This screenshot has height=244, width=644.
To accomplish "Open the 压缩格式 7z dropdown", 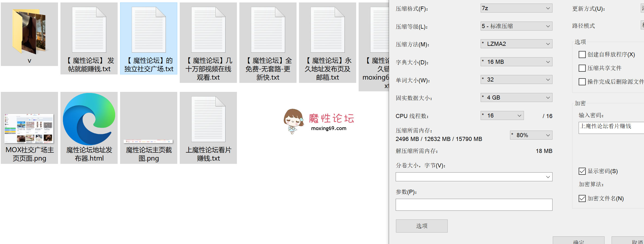I will [516, 8].
